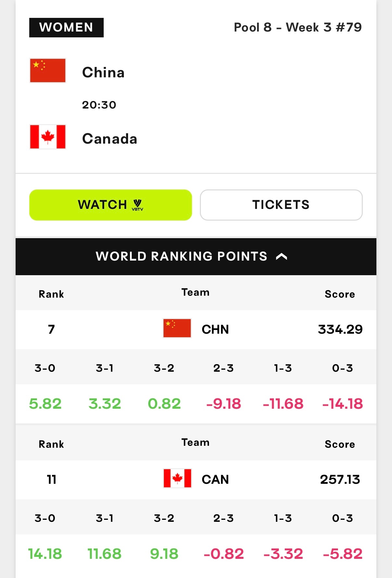Select the WOMEN category tag
The image size is (392, 578).
coord(66,28)
